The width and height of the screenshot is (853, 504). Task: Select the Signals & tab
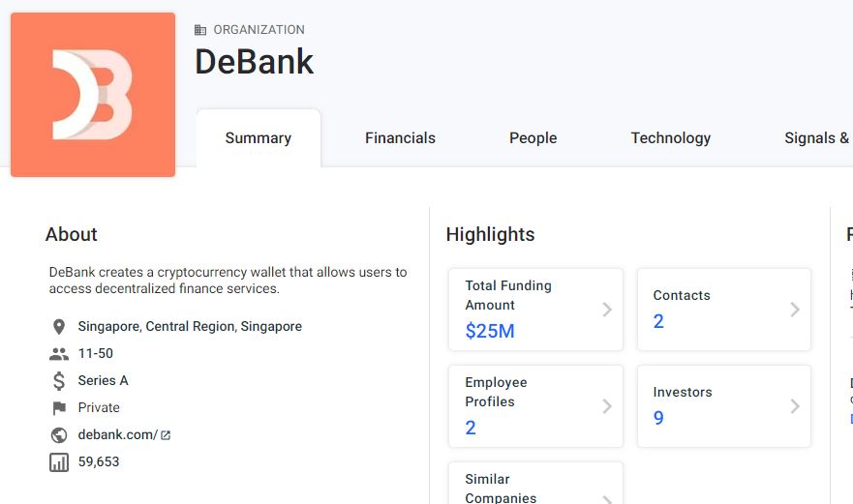818,138
